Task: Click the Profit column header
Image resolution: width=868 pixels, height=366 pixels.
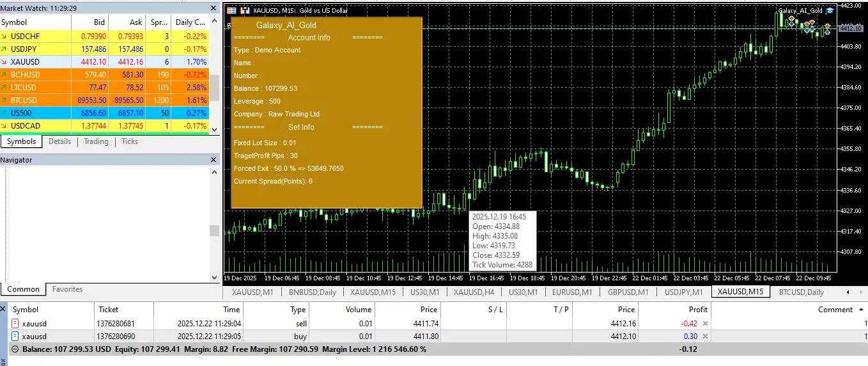Action: pyautogui.click(x=697, y=310)
